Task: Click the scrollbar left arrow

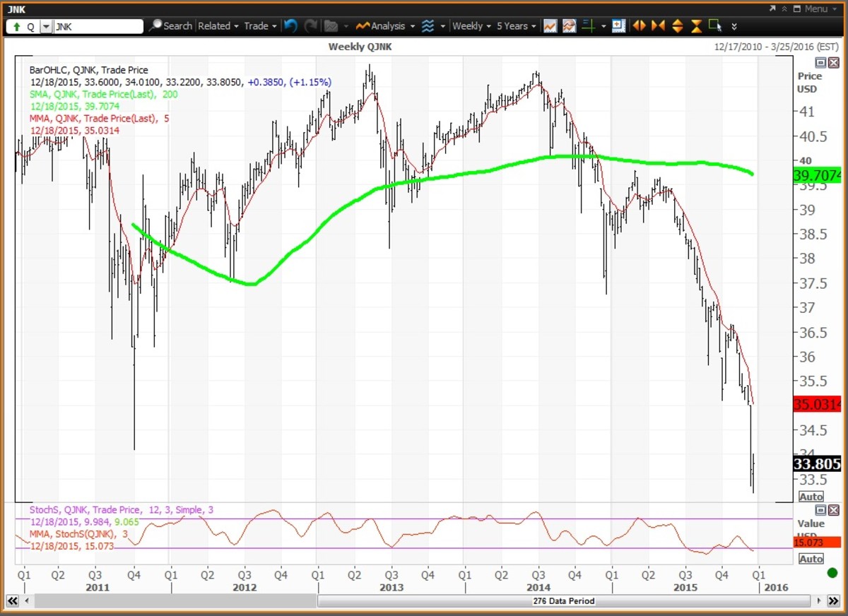Action: (26, 600)
